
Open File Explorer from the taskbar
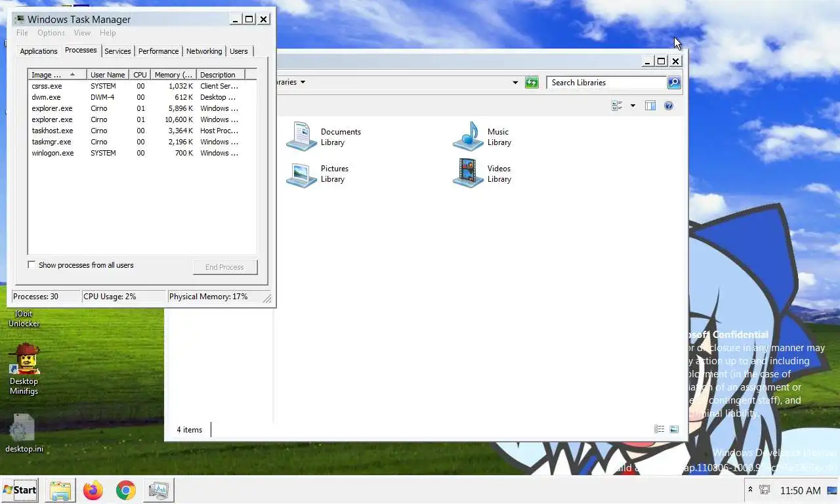pyautogui.click(x=60, y=490)
